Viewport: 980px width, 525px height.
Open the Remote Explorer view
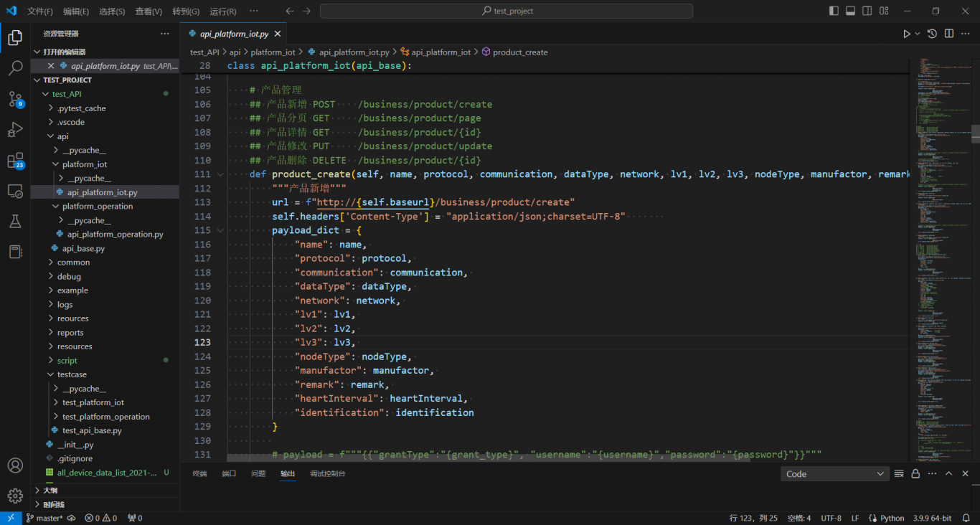pos(15,191)
